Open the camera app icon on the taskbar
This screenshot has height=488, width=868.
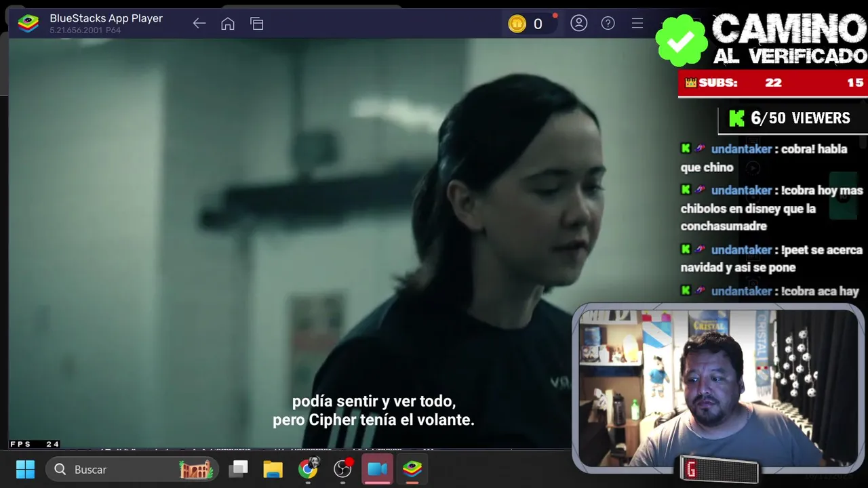tap(378, 469)
